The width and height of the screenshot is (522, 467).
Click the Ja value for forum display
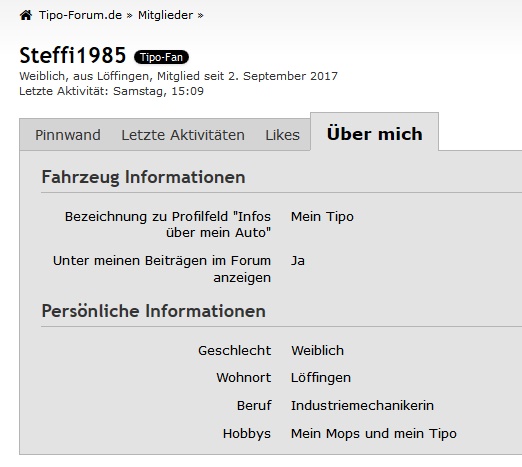[x=298, y=261]
